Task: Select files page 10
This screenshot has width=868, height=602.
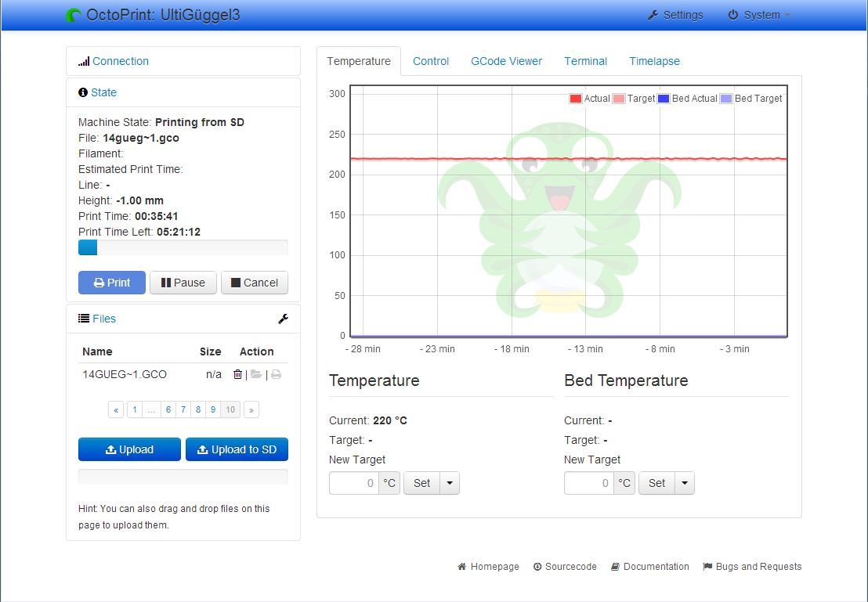Action: tap(230, 409)
